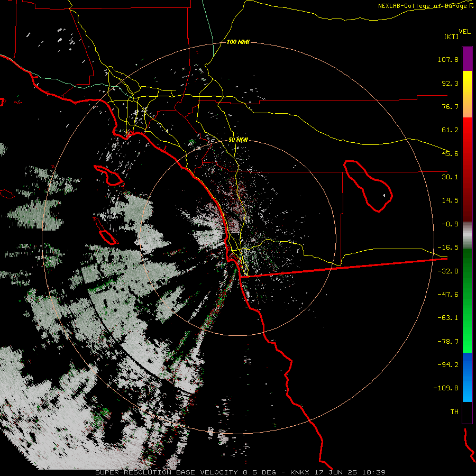476x476 pixels.
Task: Click the -32.0 legend value
Action: tap(448, 271)
